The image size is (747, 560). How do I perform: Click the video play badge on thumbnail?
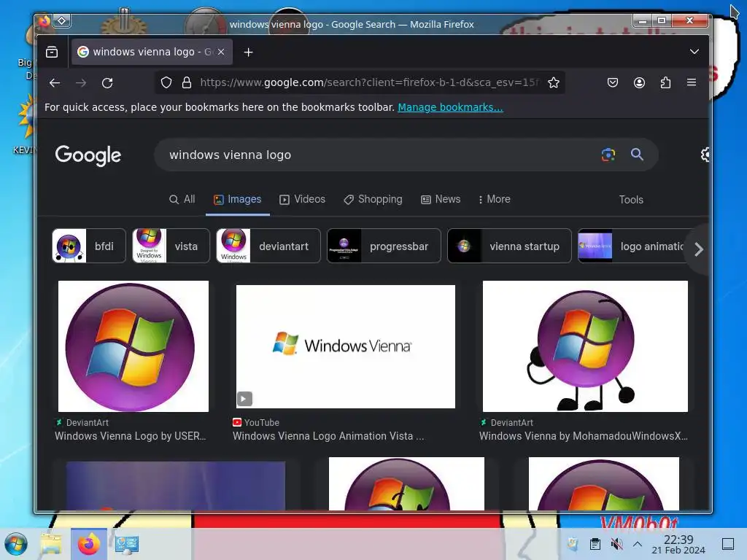point(244,399)
